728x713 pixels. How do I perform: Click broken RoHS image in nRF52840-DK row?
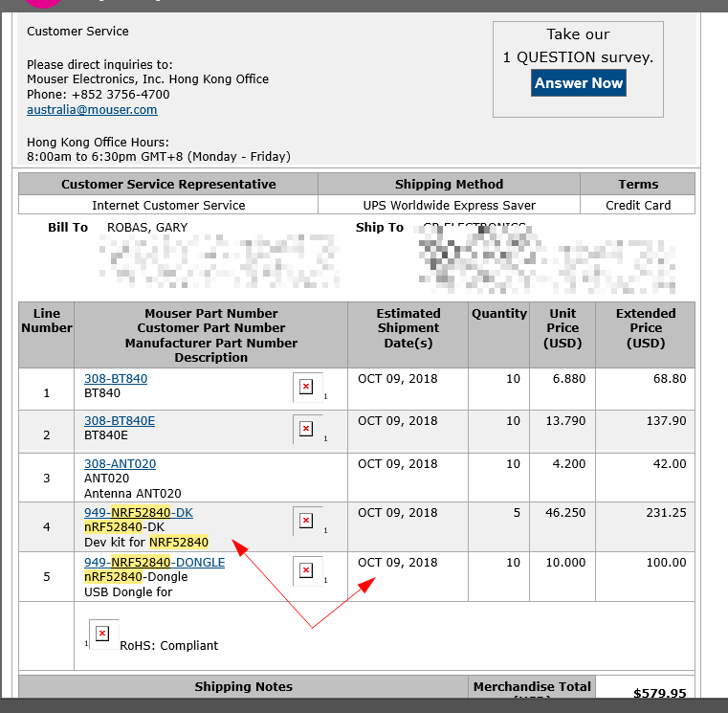[x=306, y=521]
